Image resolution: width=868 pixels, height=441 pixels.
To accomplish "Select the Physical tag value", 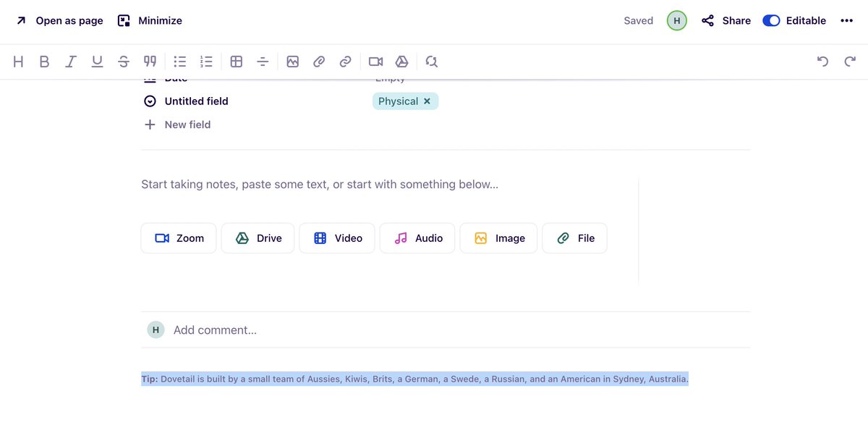I will click(x=398, y=101).
